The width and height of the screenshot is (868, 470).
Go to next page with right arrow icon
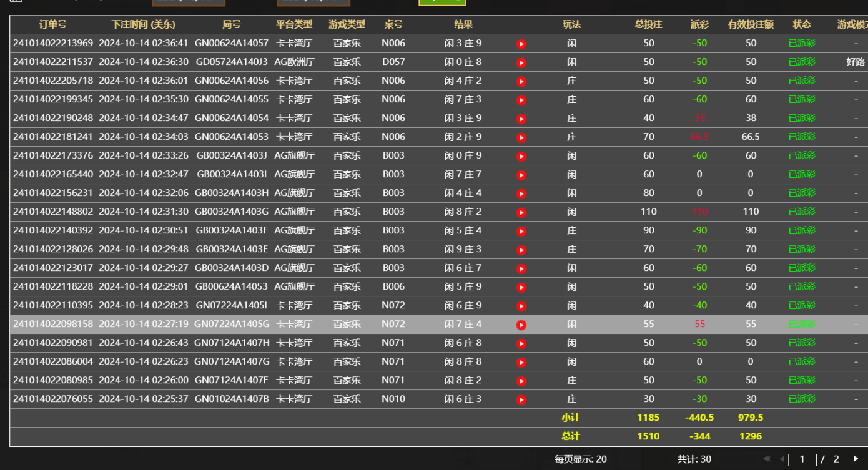(856, 459)
